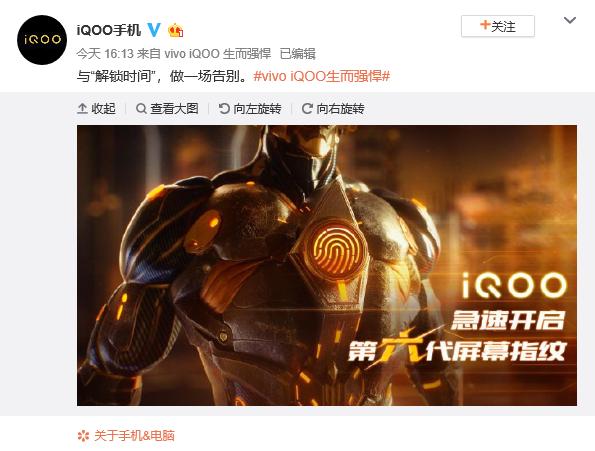Image resolution: width=595 pixels, height=451 pixels.
Task: Collapse the image with 收起
Action: (96, 109)
